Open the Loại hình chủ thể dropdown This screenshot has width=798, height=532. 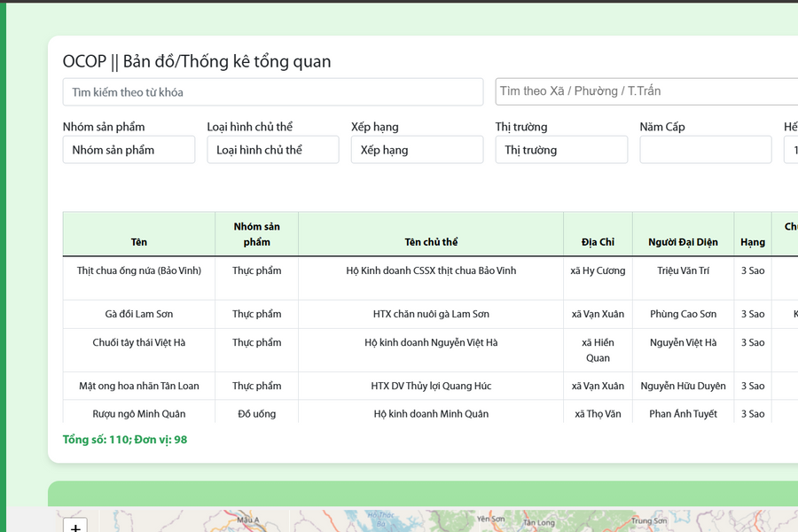pyautogui.click(x=272, y=149)
